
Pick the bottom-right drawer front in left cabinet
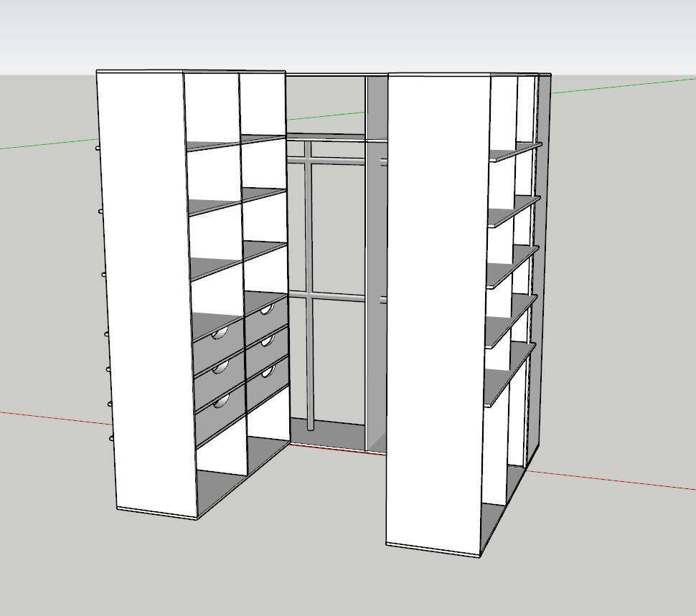click(267, 386)
